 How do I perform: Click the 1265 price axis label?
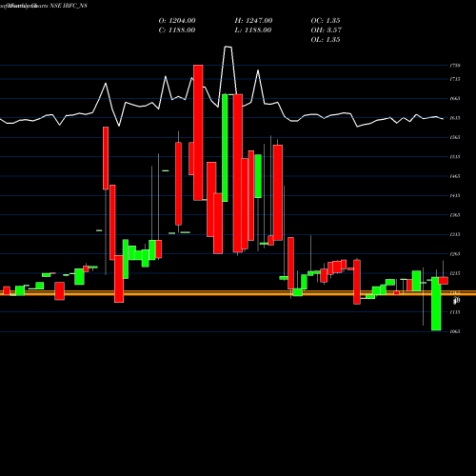[455, 254]
